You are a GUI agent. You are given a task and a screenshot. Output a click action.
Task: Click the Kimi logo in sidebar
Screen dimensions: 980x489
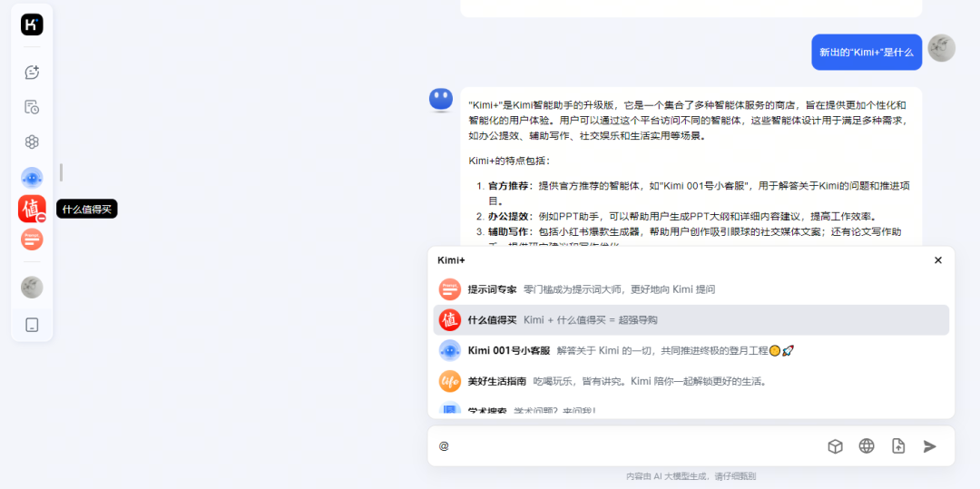click(x=32, y=24)
